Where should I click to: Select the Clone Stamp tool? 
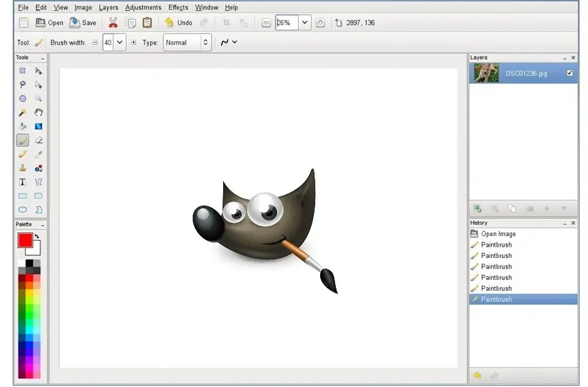click(23, 168)
